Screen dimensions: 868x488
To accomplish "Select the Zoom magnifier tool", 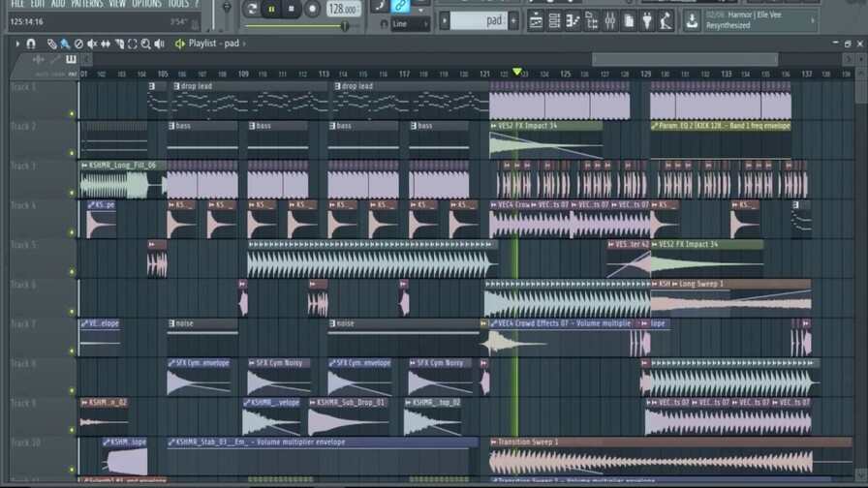I will coord(145,44).
